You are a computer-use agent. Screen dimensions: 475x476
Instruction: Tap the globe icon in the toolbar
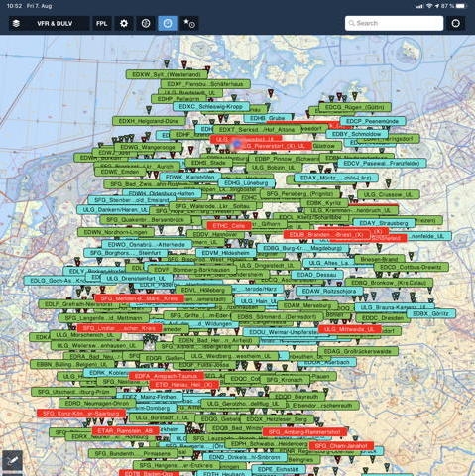coord(146,23)
